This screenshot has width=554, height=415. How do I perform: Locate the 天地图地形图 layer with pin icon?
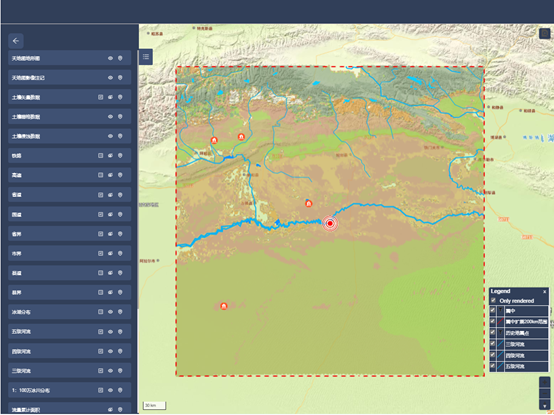tap(120, 58)
